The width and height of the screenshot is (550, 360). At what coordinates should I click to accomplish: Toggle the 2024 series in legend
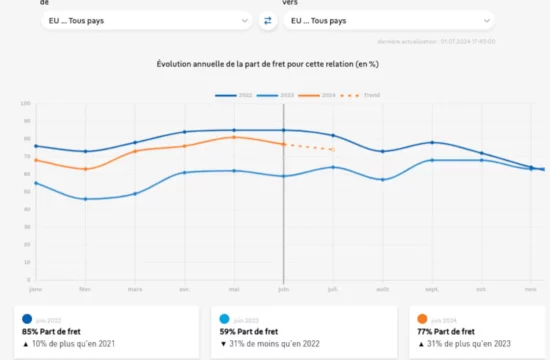point(317,95)
